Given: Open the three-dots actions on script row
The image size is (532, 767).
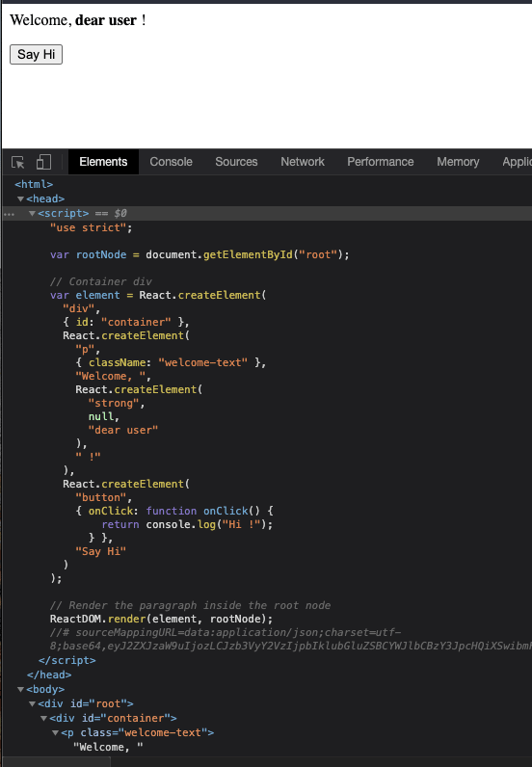Looking at the screenshot, I should pos(9,214).
